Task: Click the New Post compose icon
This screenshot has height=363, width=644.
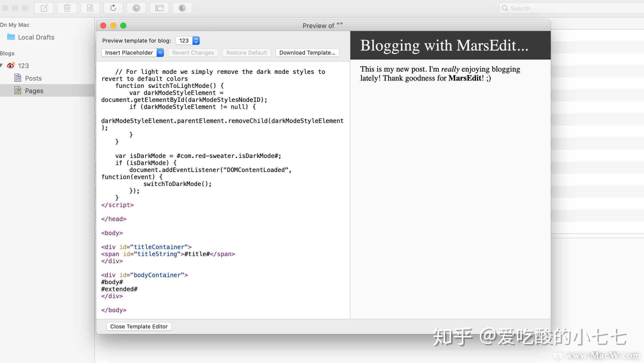Action: point(44,8)
